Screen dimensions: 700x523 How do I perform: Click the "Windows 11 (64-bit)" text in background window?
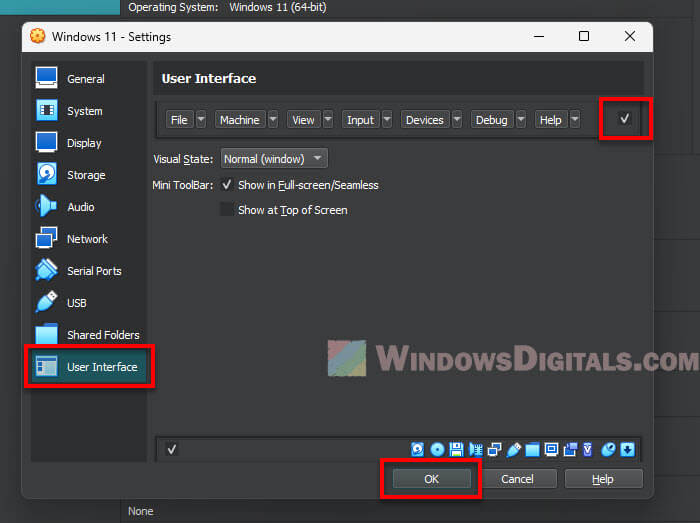(x=278, y=7)
